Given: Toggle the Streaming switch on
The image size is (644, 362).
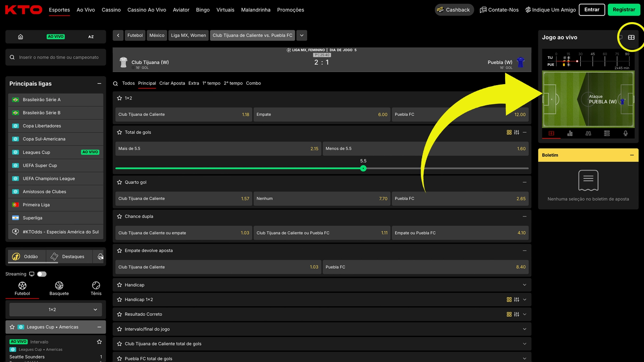Looking at the screenshot, I should 42,274.
